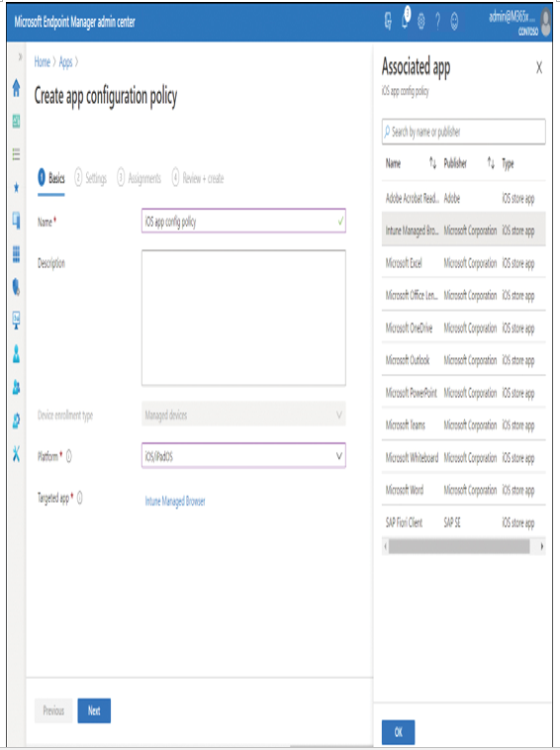Open Device enrollment type dropdown
This screenshot has width=560, height=750.
tap(243, 415)
